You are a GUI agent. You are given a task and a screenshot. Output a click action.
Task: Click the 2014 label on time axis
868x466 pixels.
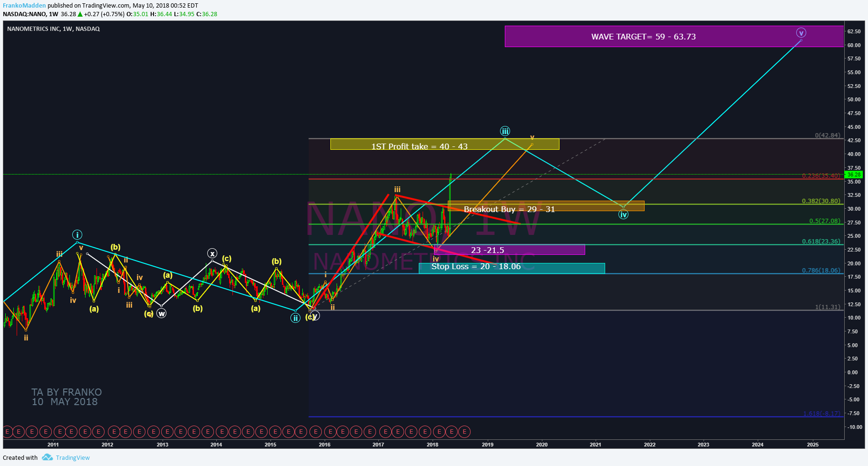pyautogui.click(x=216, y=445)
